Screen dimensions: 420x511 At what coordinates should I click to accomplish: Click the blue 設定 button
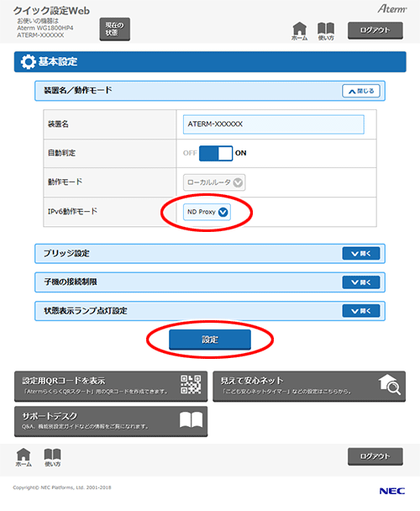210,340
